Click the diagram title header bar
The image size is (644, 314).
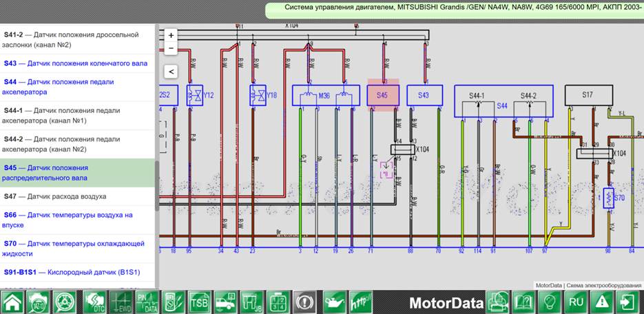455,10
